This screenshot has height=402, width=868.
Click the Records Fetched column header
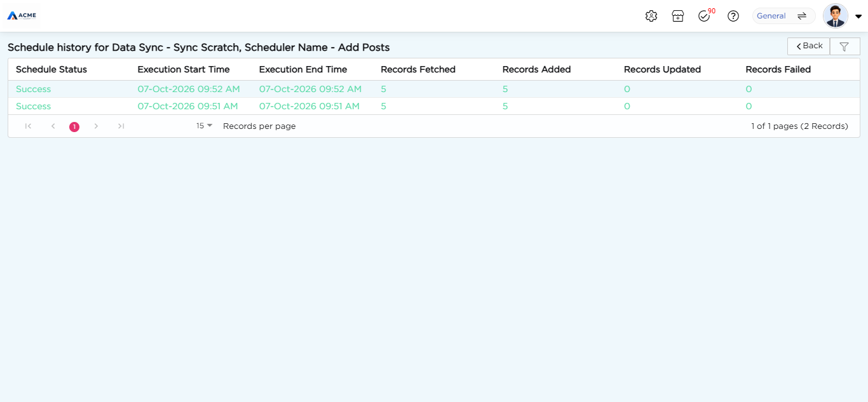[x=418, y=69]
